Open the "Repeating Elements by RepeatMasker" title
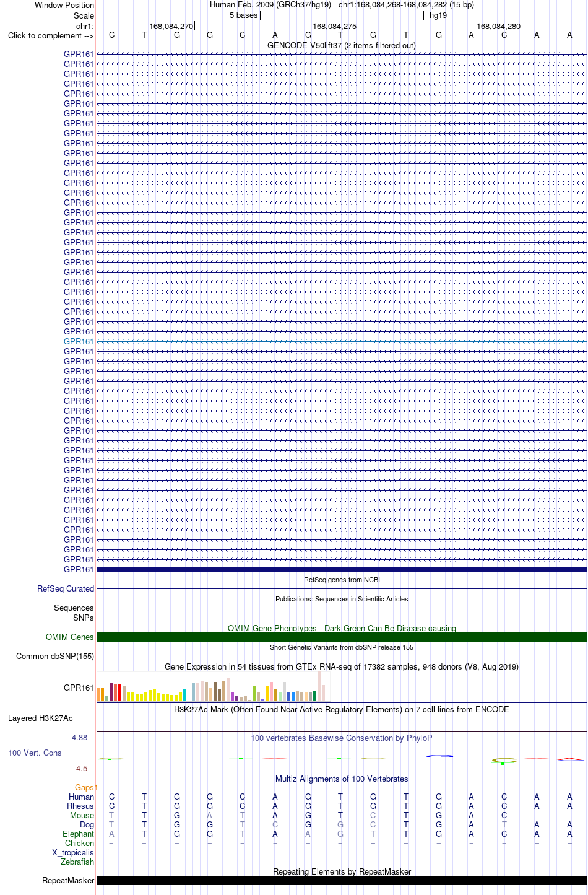588x895 pixels. [x=342, y=871]
